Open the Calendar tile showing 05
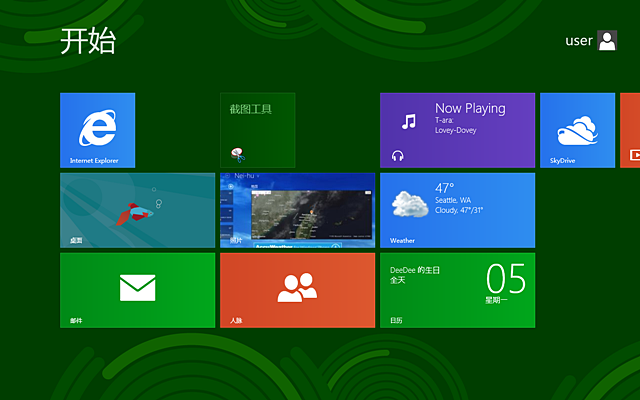This screenshot has width=640, height=400. point(458,290)
